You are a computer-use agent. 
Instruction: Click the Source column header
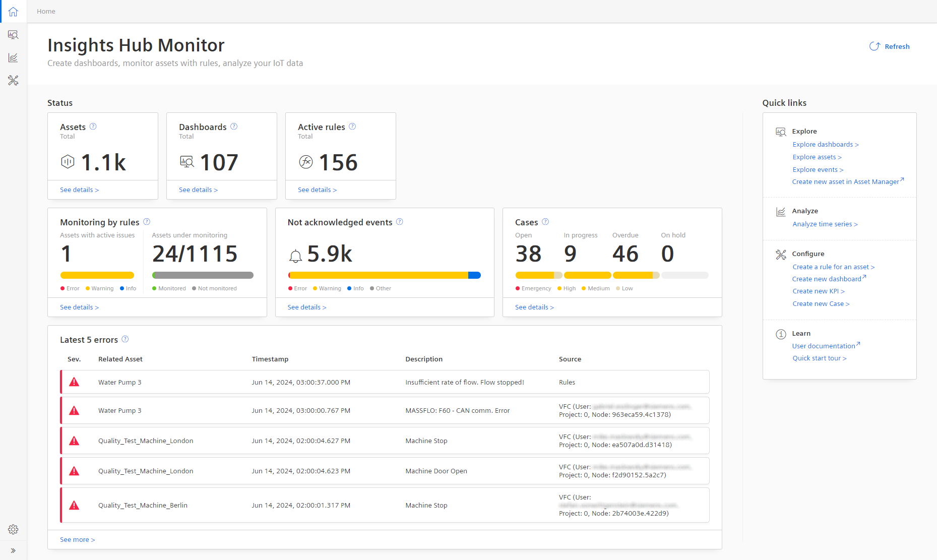click(570, 359)
